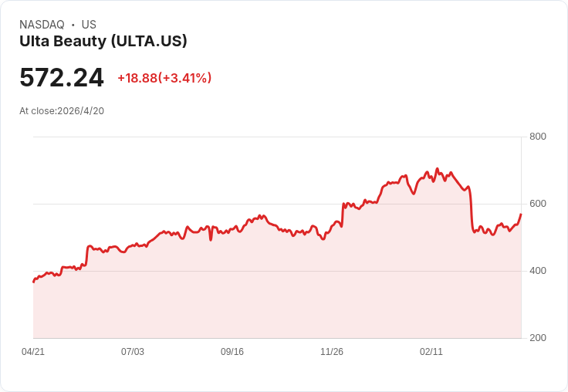568x392 pixels.
Task: Click the +18.88(+3.41%) change indicator
Action: pyautogui.click(x=164, y=78)
